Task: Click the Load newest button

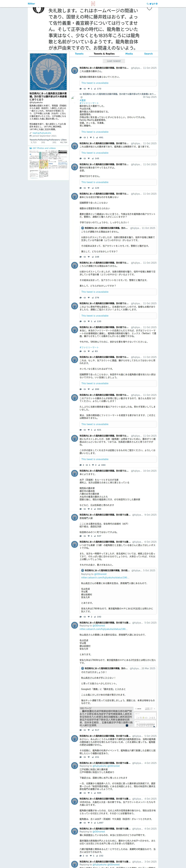Action: tap(114, 61)
